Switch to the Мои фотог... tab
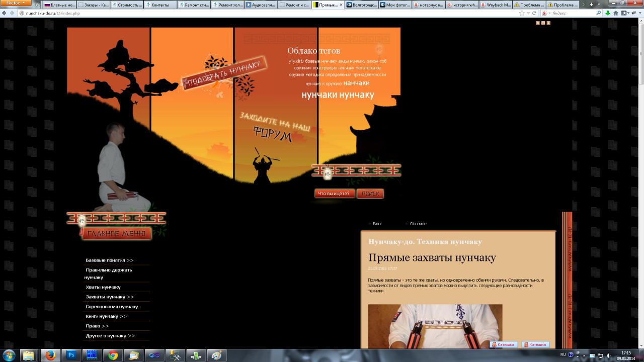 tap(394, 5)
